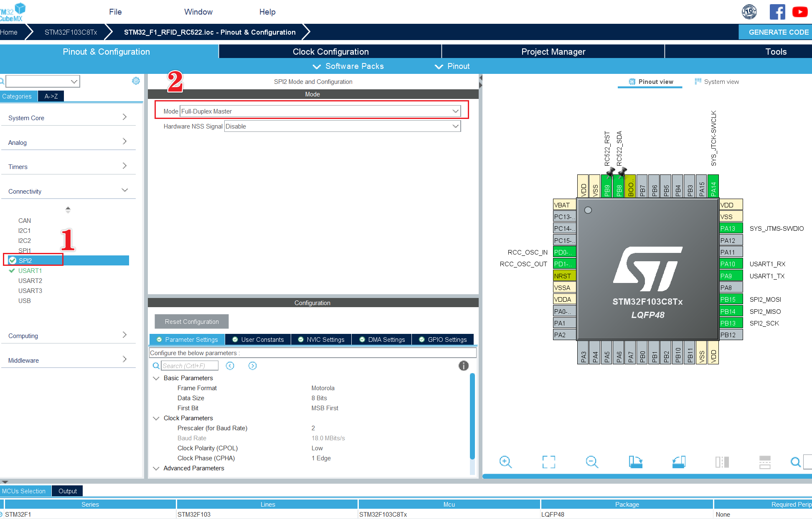
Task: Click the parameter info icon
Action: pyautogui.click(x=463, y=366)
